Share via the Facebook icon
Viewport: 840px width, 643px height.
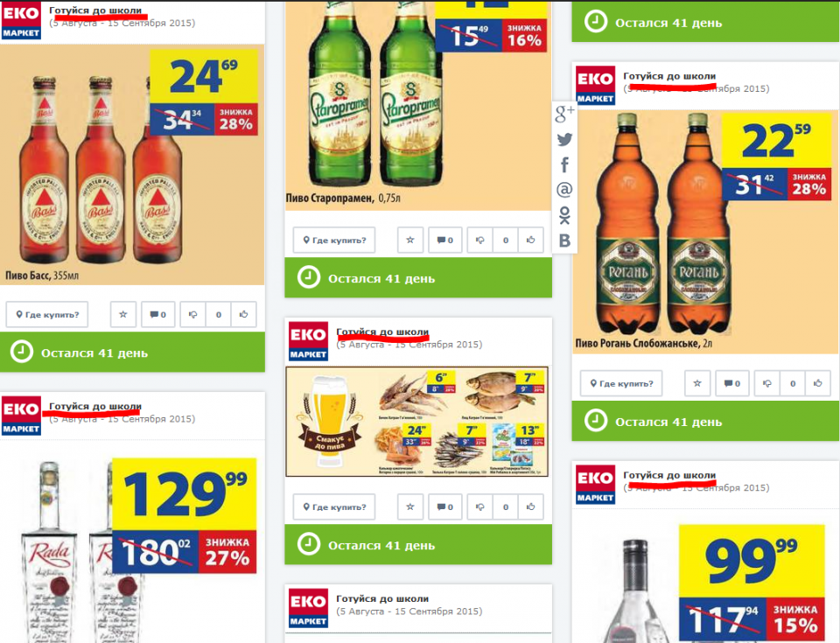coord(564,164)
